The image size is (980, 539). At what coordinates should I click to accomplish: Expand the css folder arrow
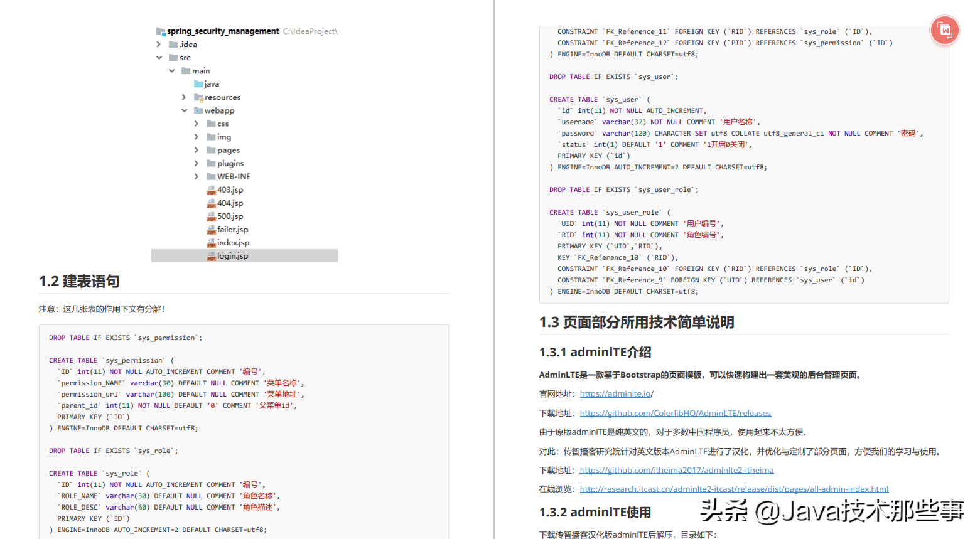click(x=196, y=124)
